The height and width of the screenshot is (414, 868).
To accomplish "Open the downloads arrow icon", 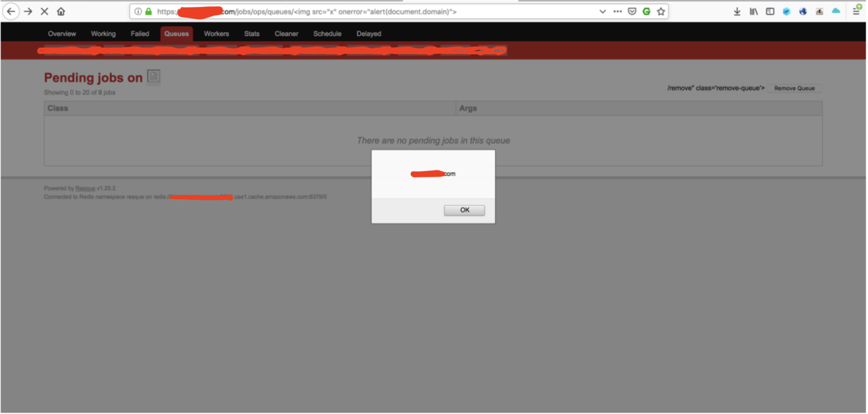I will point(737,12).
